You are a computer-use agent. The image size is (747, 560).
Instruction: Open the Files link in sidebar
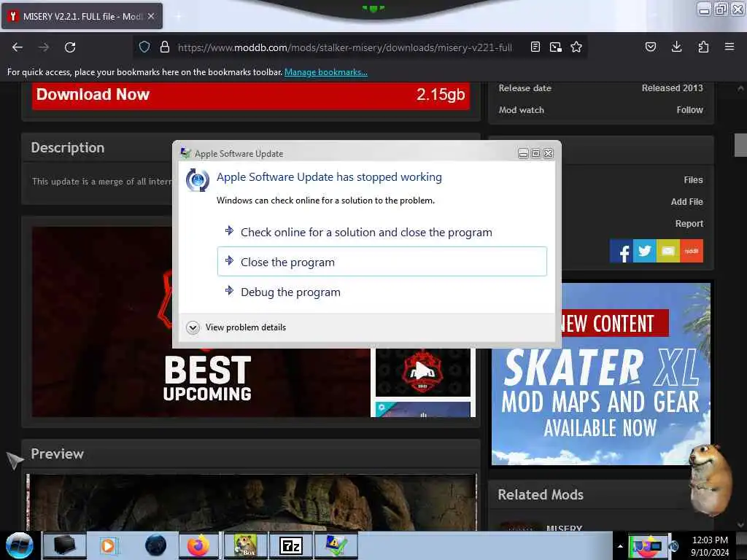(x=693, y=180)
